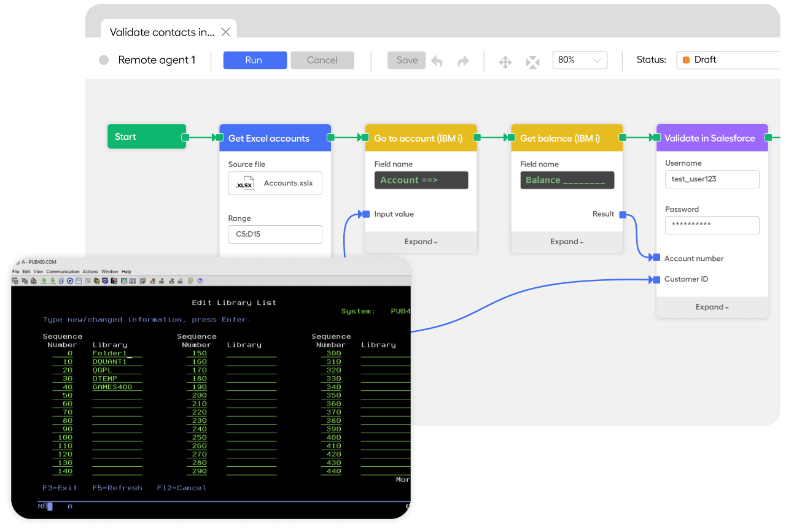Click the Username field test_user123
Screen dimensions: 786x532
click(x=712, y=179)
